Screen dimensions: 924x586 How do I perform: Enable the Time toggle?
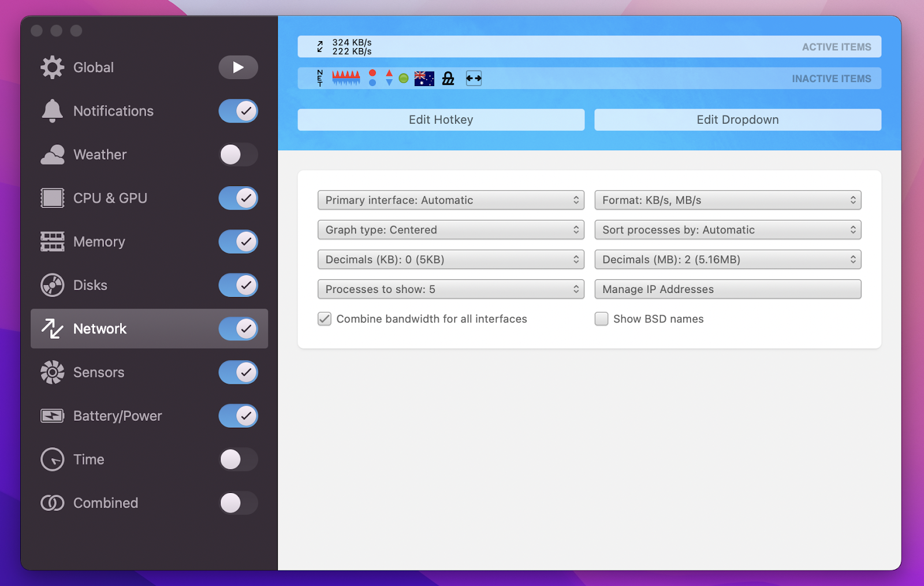(x=238, y=459)
